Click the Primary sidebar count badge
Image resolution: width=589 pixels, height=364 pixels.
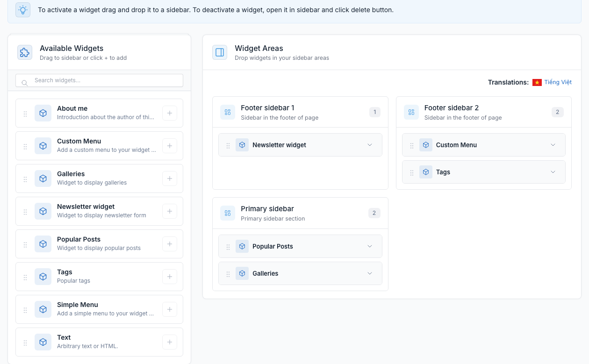coord(374,213)
